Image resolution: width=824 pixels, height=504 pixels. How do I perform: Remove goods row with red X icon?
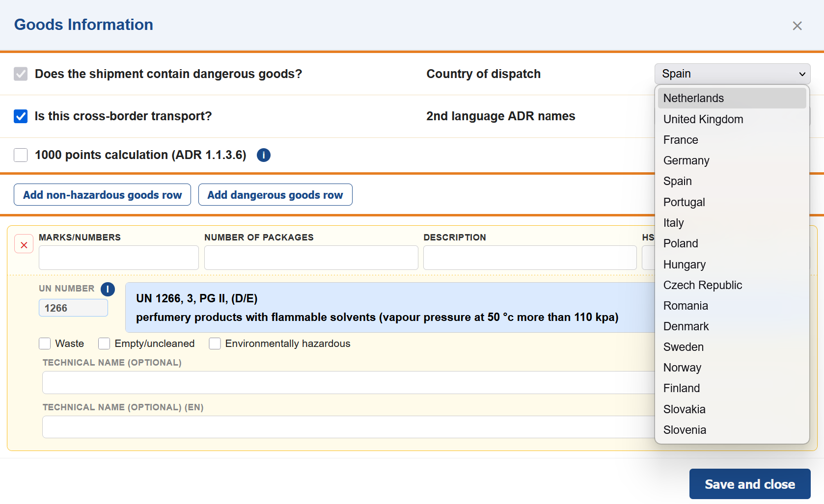pyautogui.click(x=24, y=244)
